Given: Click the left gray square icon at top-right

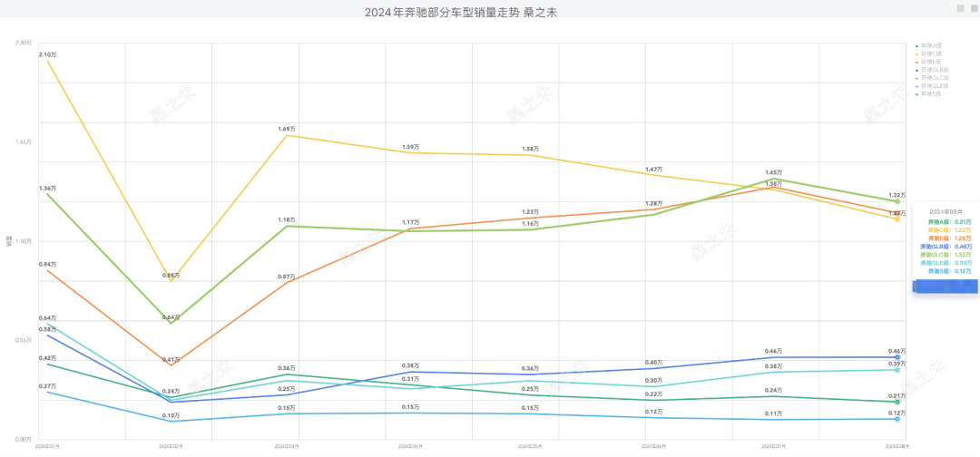Looking at the screenshot, I should tap(960, 7).
